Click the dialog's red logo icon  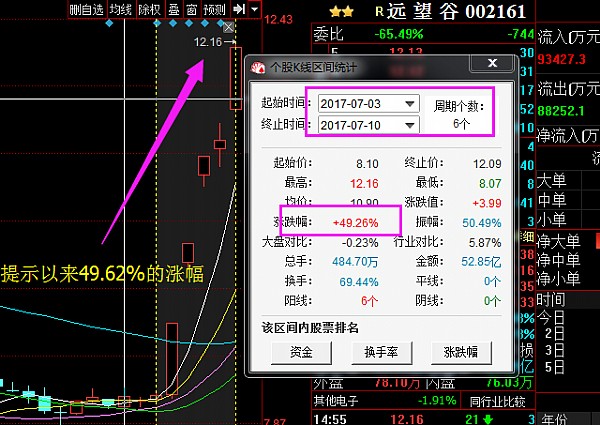(257, 68)
